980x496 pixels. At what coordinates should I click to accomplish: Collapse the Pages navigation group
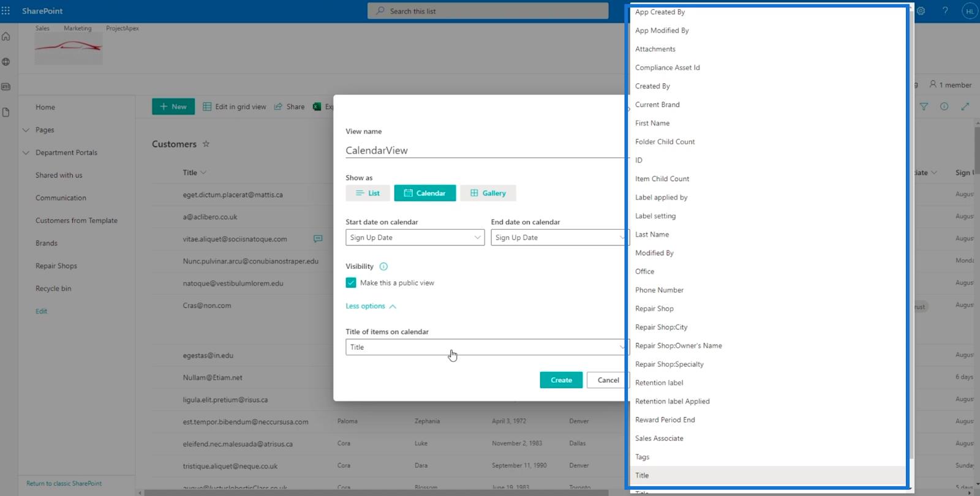click(x=26, y=130)
